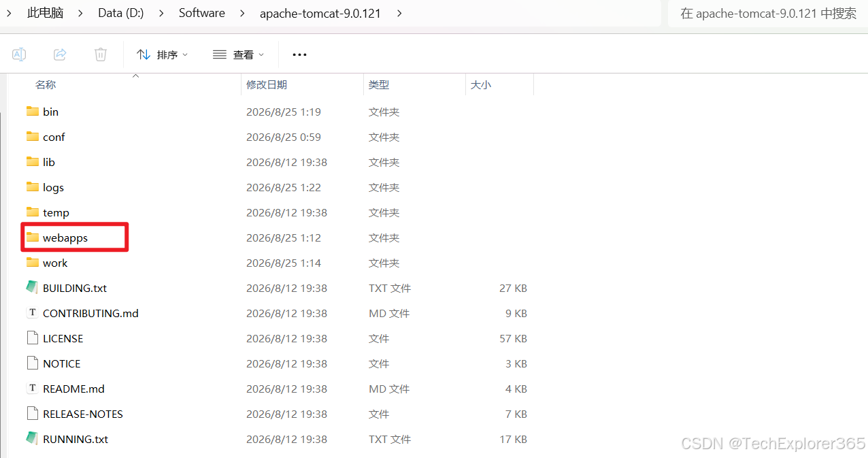Select the logs folder icon

coord(33,186)
